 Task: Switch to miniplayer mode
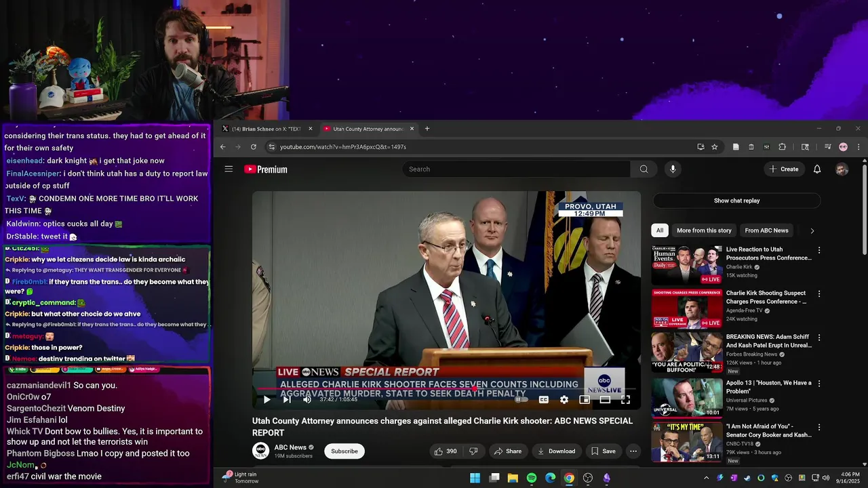(585, 400)
